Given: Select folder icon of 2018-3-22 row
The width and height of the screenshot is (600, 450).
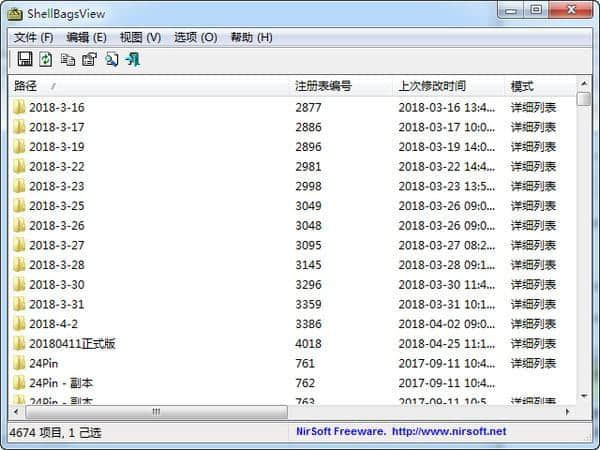Looking at the screenshot, I should click(x=19, y=166).
